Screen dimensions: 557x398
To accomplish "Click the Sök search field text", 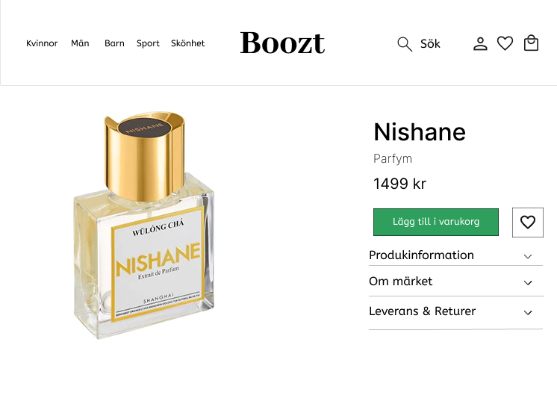I will tap(430, 44).
